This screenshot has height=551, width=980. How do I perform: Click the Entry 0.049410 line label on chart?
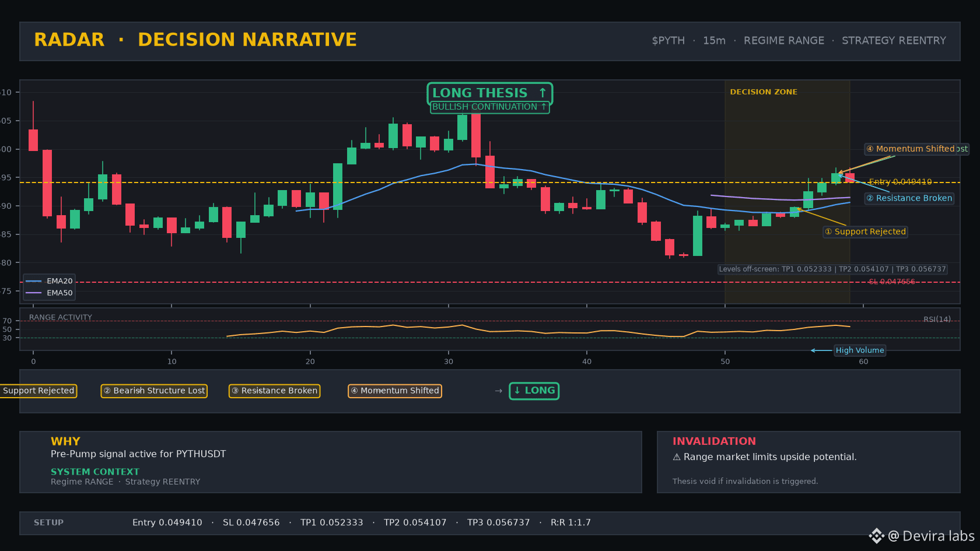pos(900,182)
